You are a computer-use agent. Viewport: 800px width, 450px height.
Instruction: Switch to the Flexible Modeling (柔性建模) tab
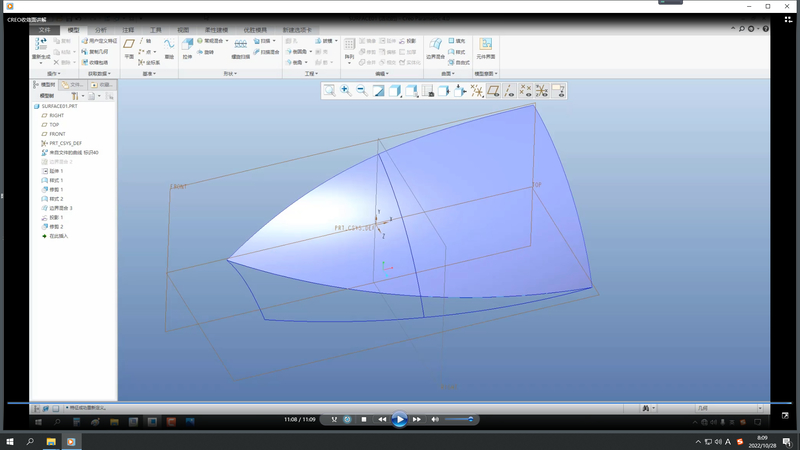point(216,30)
